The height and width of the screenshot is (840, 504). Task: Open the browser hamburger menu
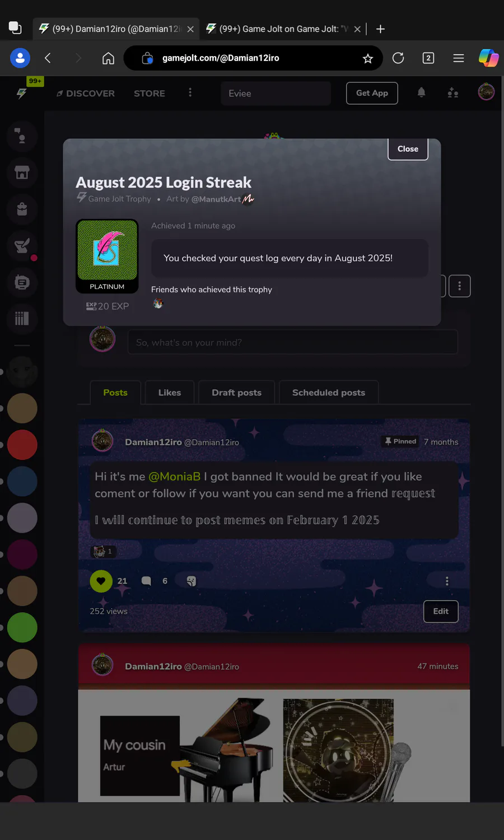point(459,58)
